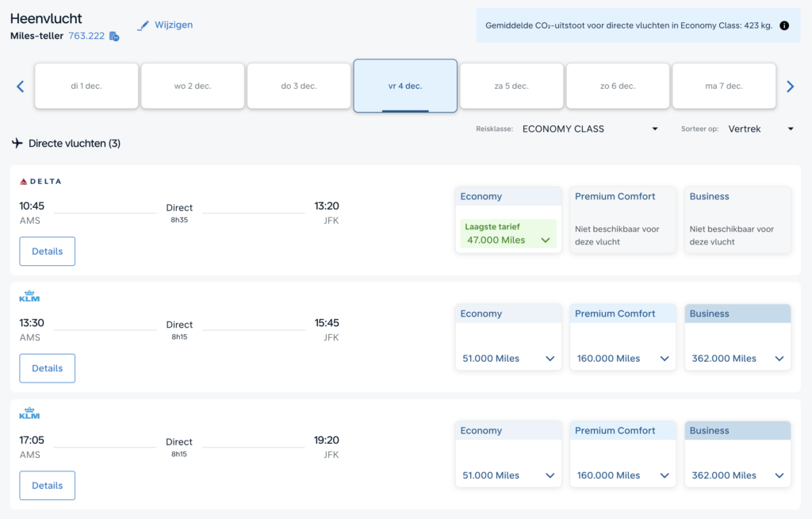Open the Sorteer op Vertrek dropdown
Screen dimensions: 812x519
(x=760, y=129)
